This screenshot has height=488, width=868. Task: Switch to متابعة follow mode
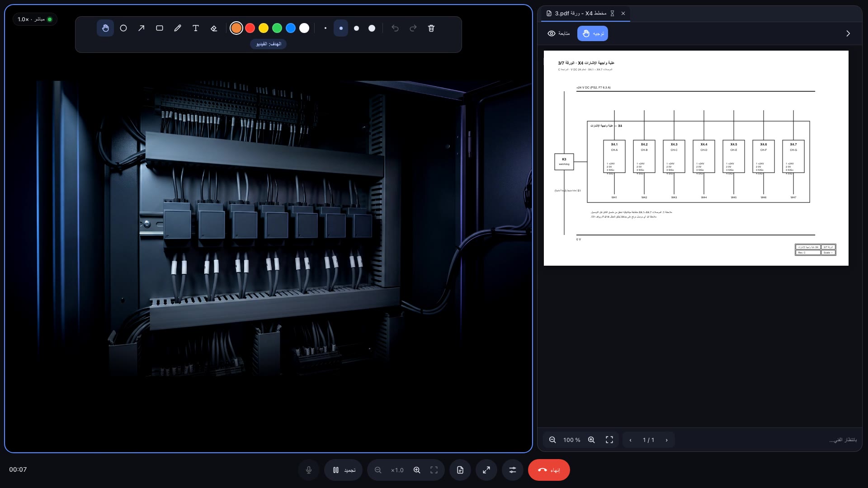(559, 33)
